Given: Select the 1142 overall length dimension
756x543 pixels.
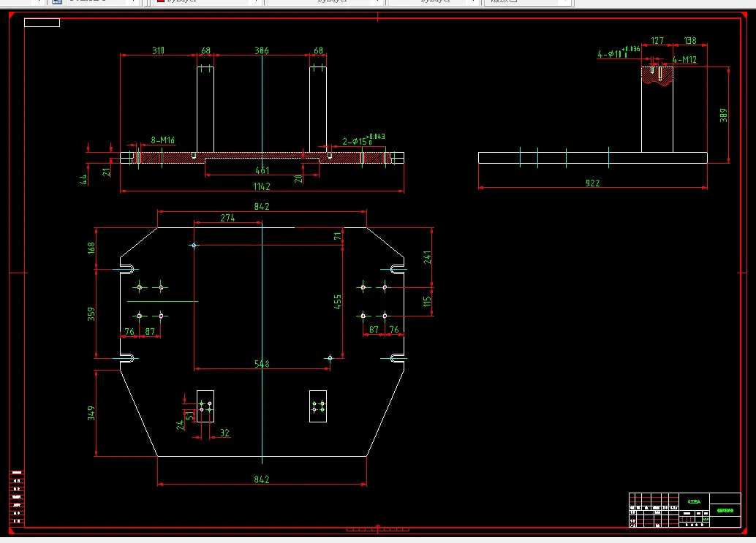Looking at the screenshot, I should point(261,186).
